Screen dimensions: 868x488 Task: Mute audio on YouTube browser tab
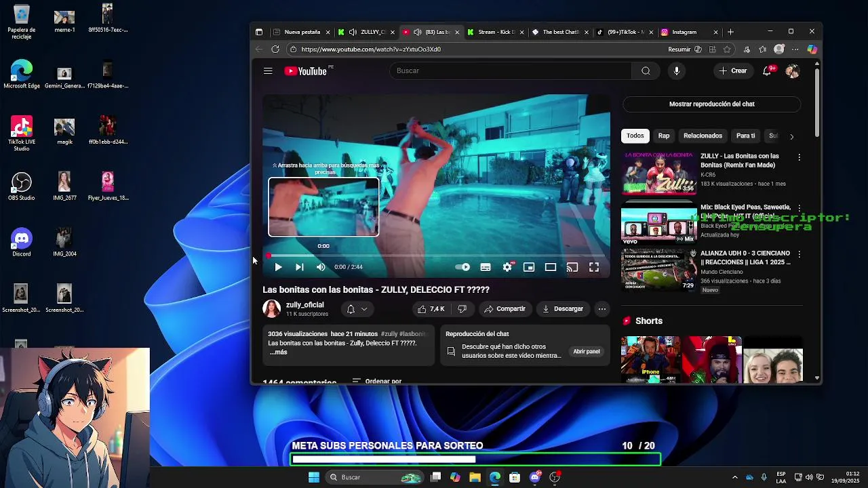coord(417,32)
